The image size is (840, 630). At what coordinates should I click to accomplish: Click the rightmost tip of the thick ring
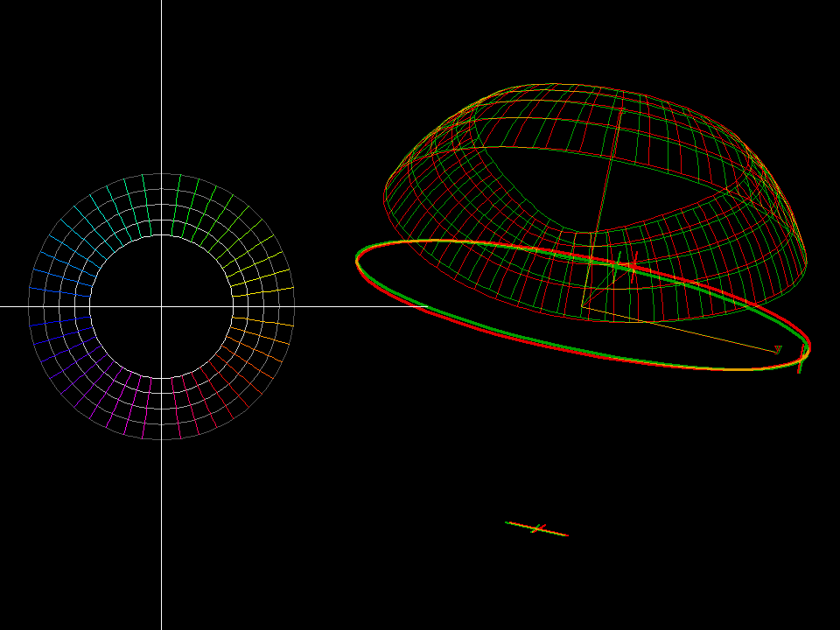[808, 347]
